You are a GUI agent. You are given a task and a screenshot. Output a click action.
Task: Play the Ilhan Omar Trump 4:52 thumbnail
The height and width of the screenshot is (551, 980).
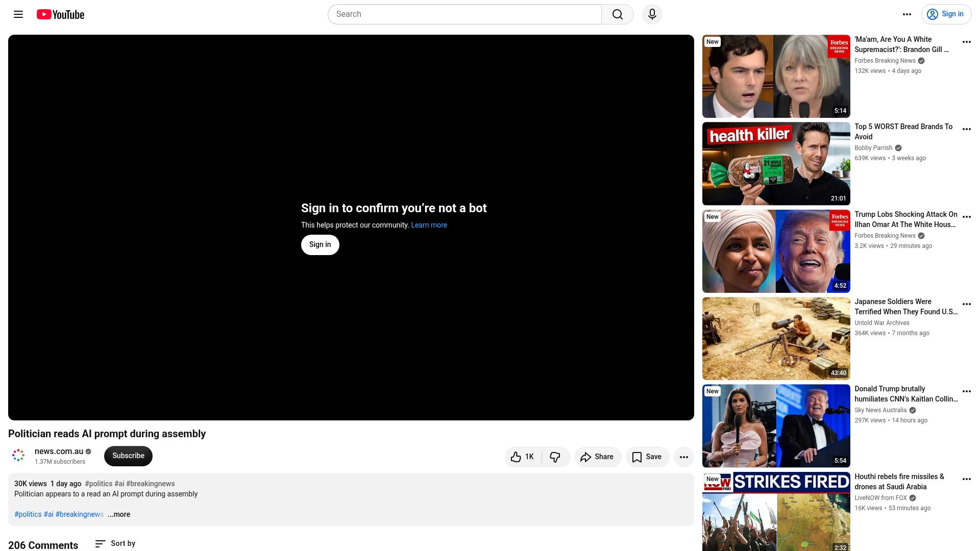(x=776, y=251)
